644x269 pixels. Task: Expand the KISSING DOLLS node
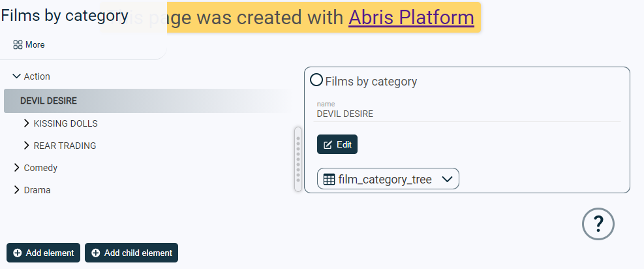(27, 123)
